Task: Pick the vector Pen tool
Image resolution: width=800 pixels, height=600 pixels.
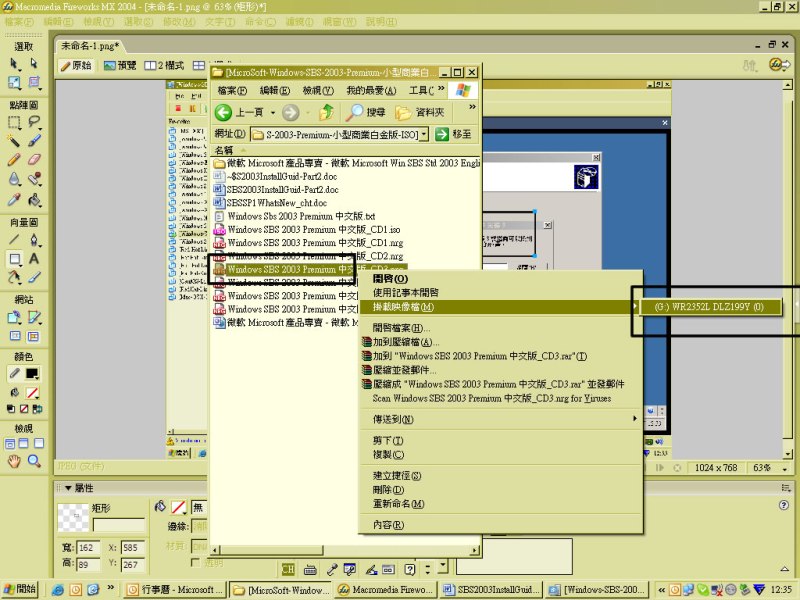Action: tap(34, 239)
